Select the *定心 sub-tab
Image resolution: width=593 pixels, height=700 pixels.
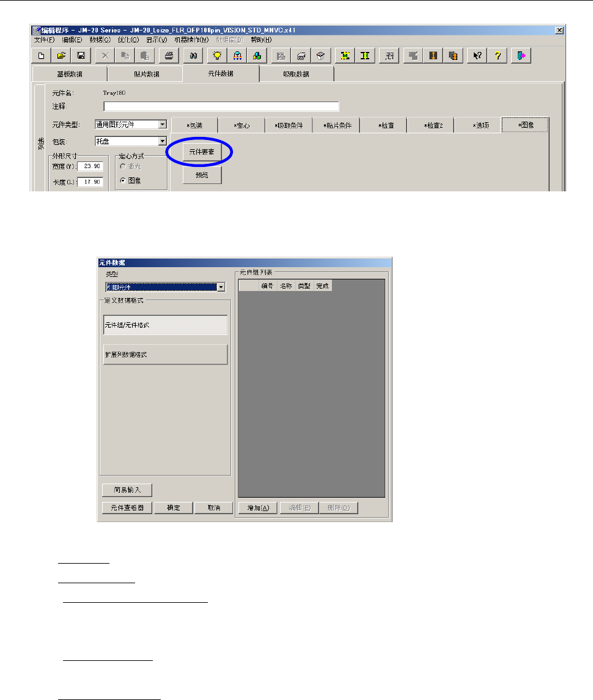(241, 125)
